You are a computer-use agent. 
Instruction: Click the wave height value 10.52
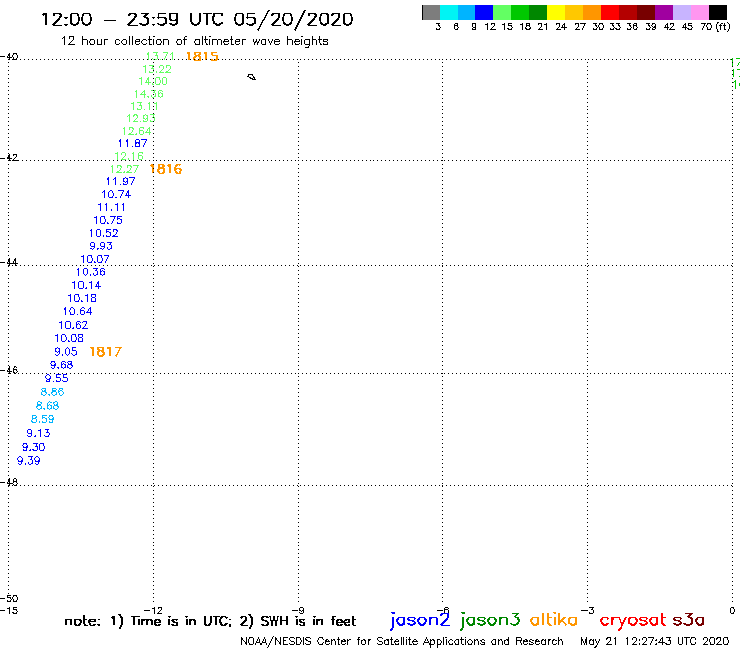(x=104, y=233)
